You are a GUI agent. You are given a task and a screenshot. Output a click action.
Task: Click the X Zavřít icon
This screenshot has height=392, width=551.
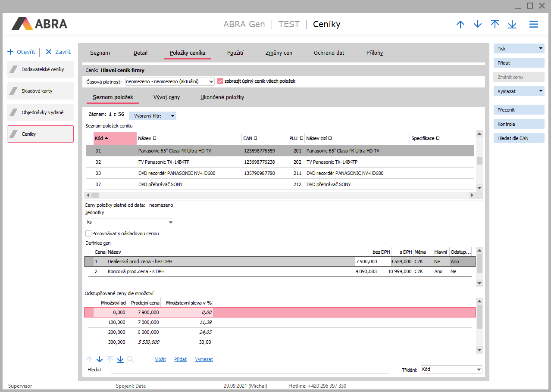pos(48,52)
